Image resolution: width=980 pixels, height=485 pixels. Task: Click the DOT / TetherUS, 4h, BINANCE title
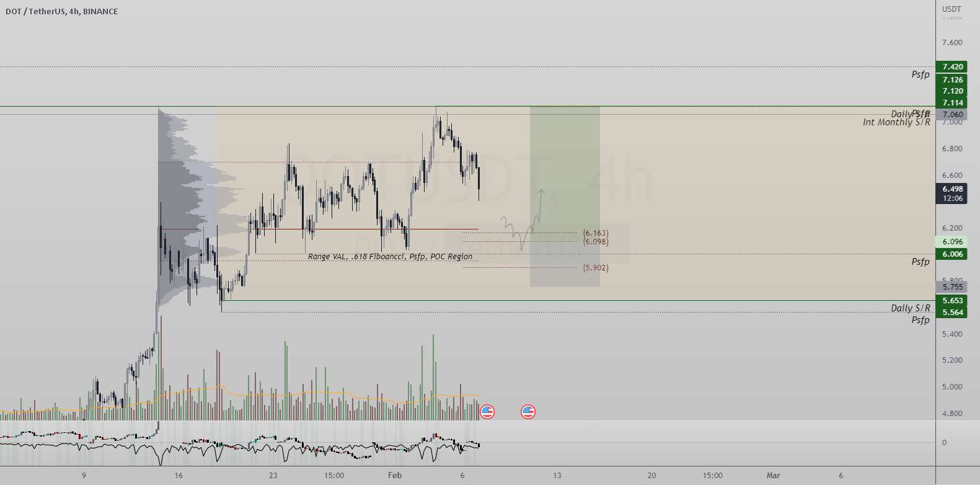click(x=61, y=11)
